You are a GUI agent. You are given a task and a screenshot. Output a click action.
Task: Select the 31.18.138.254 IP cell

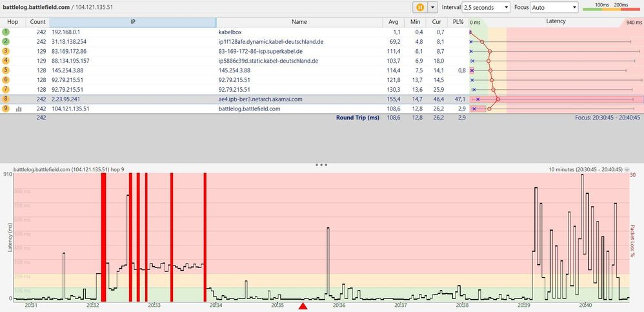tap(69, 41)
